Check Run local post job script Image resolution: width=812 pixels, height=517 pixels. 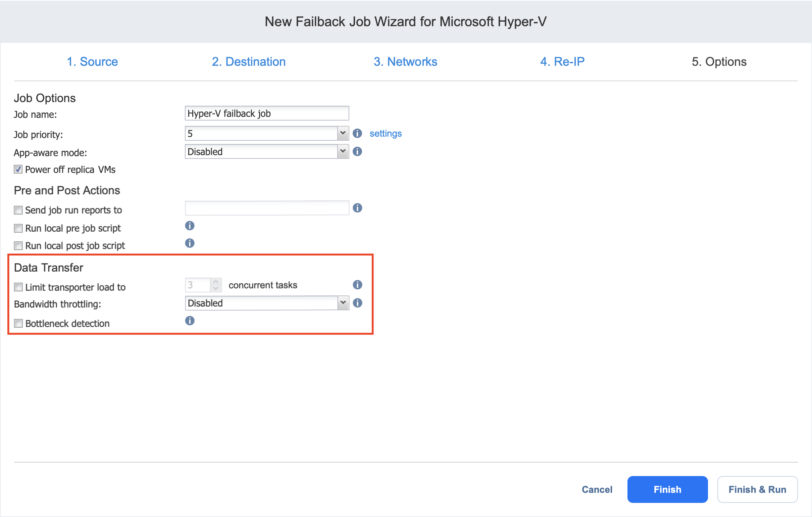click(x=18, y=246)
